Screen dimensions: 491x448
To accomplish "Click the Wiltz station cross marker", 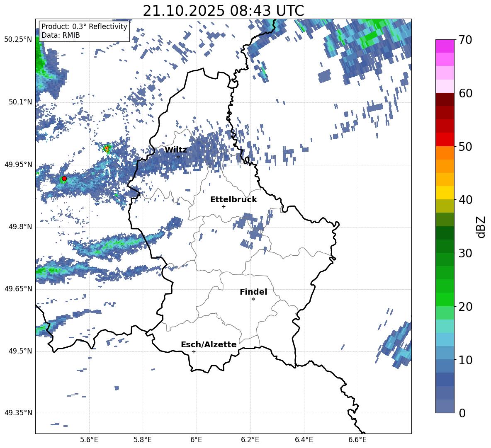I will 178,157.
